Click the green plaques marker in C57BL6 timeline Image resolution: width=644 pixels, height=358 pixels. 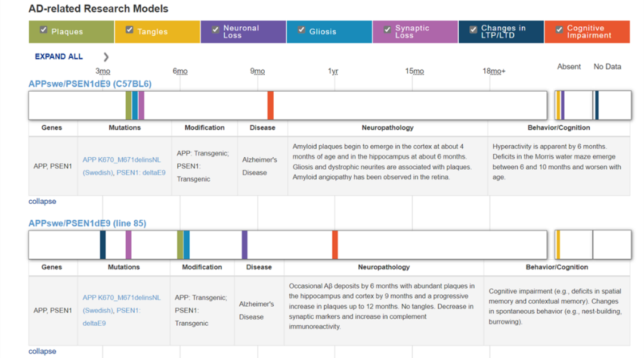tap(129, 105)
